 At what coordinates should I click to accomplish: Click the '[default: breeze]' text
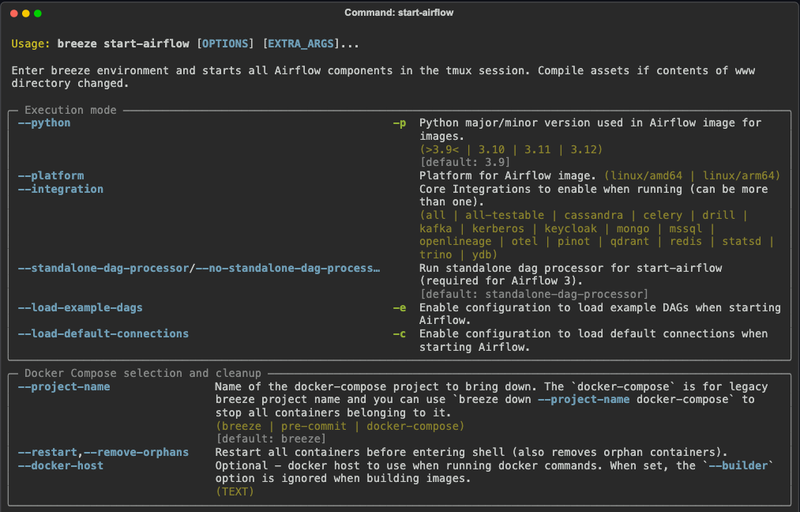click(270, 439)
